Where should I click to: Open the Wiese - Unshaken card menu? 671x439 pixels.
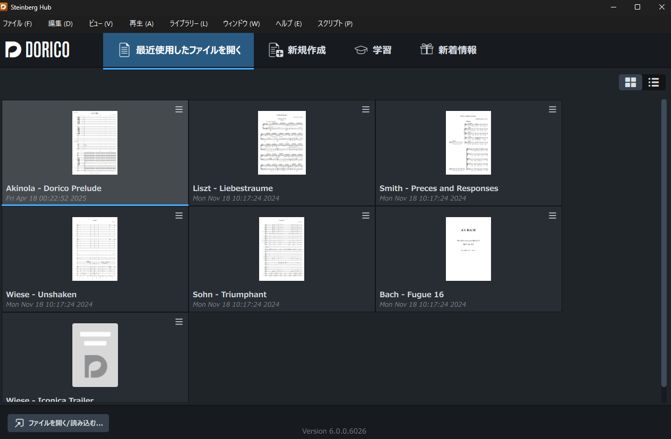pos(179,216)
